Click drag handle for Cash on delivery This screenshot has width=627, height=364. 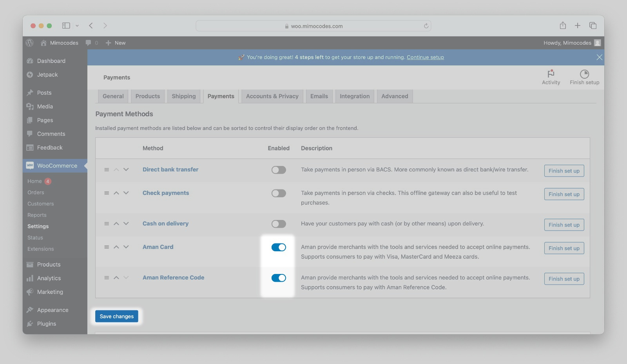(x=107, y=224)
